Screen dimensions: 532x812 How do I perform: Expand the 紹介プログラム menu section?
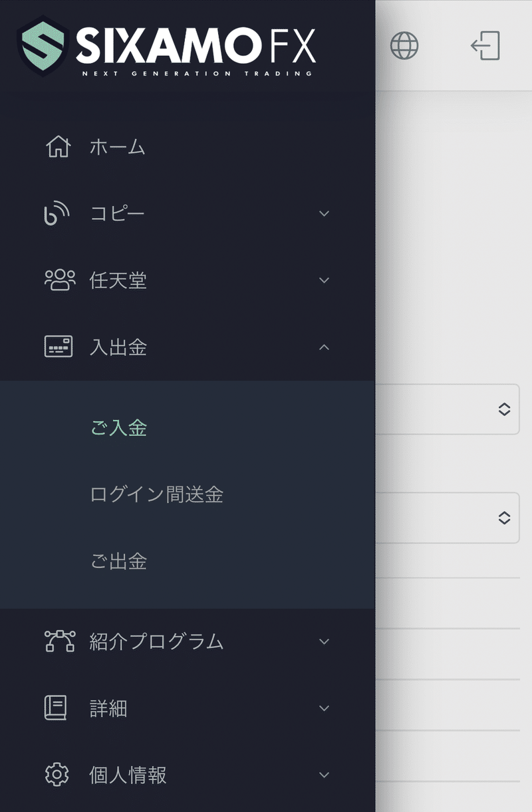point(324,641)
